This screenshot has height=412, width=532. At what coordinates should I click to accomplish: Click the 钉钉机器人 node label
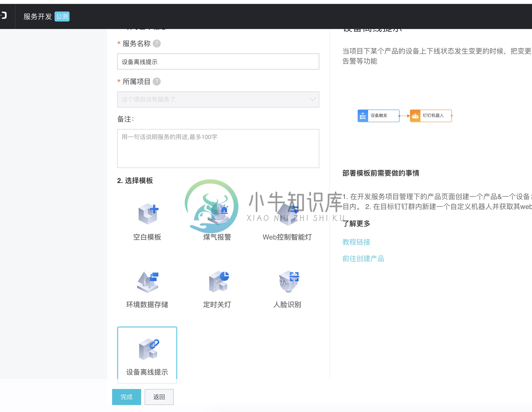pyautogui.click(x=433, y=115)
